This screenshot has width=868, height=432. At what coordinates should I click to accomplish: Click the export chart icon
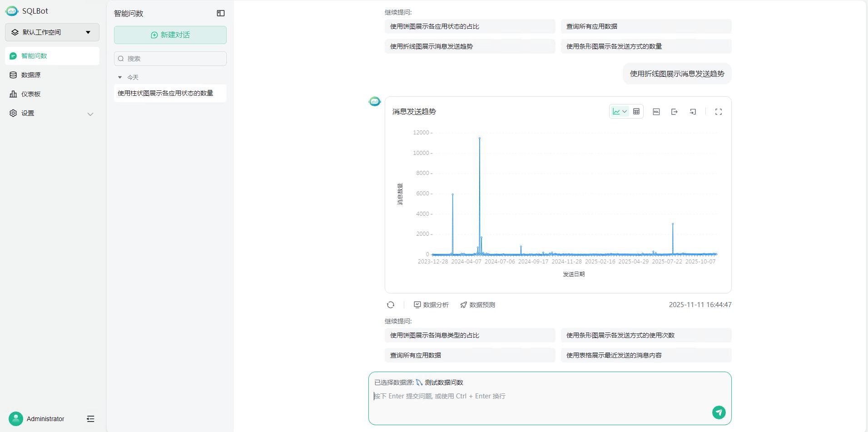coord(675,111)
